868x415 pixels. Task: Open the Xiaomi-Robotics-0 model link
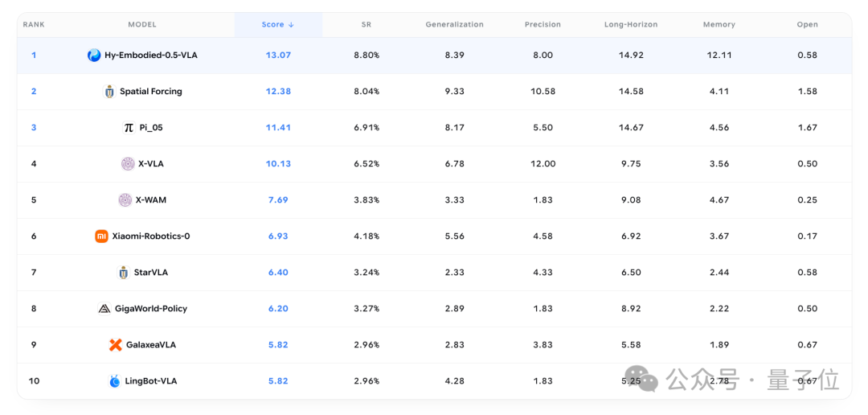(151, 236)
